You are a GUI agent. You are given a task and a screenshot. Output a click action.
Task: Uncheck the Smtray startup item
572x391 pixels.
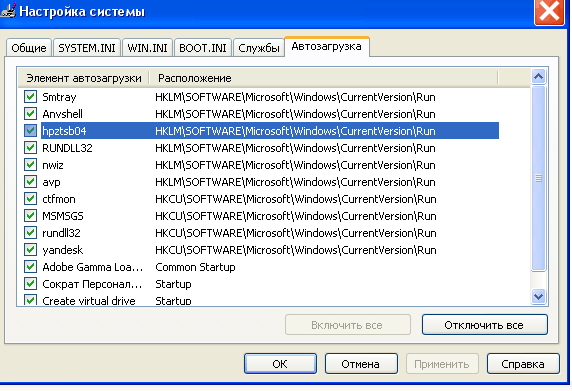click(31, 97)
